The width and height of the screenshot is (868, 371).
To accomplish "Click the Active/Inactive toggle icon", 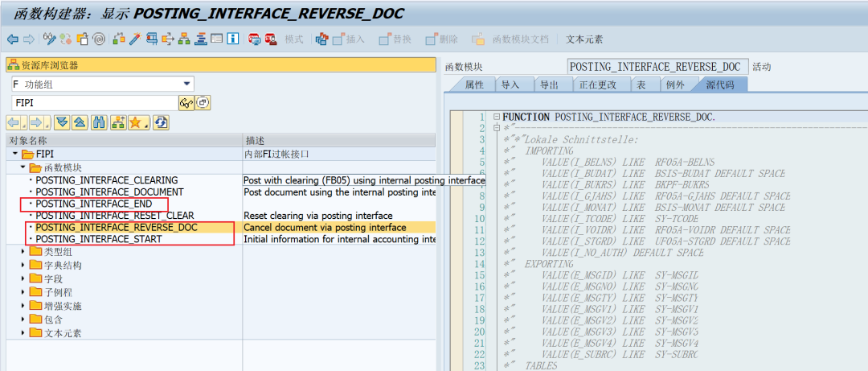I will [x=67, y=39].
